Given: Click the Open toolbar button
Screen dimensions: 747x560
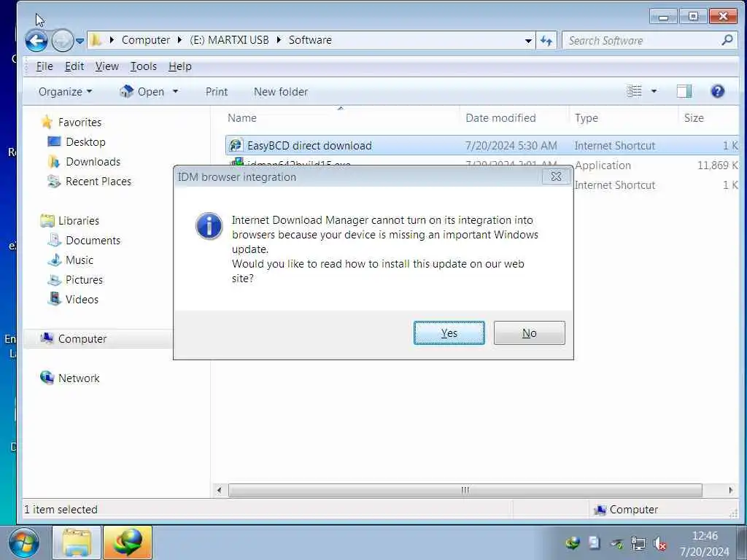Looking at the screenshot, I should tap(142, 91).
